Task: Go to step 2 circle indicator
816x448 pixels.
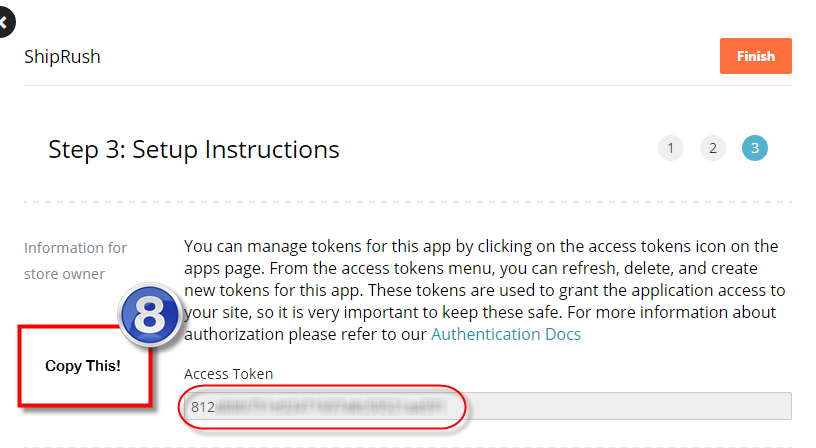Action: pos(713,148)
